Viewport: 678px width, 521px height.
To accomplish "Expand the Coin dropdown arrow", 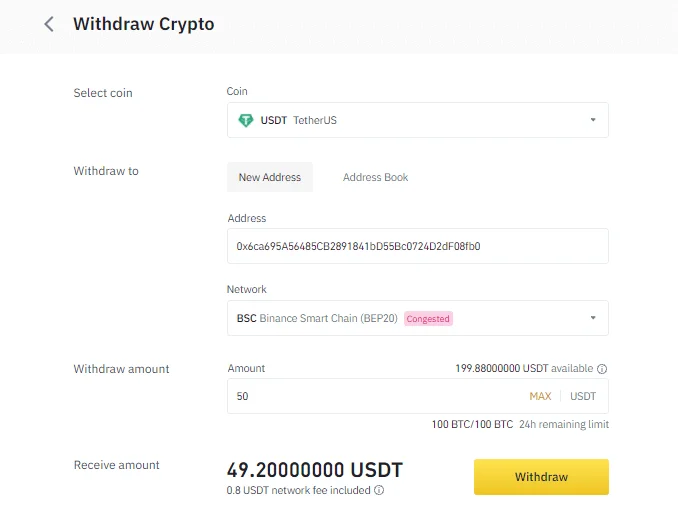I will [593, 120].
